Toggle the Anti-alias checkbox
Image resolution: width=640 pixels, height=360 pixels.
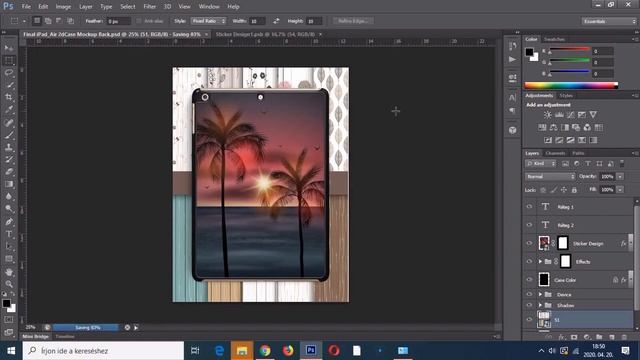[x=138, y=21]
